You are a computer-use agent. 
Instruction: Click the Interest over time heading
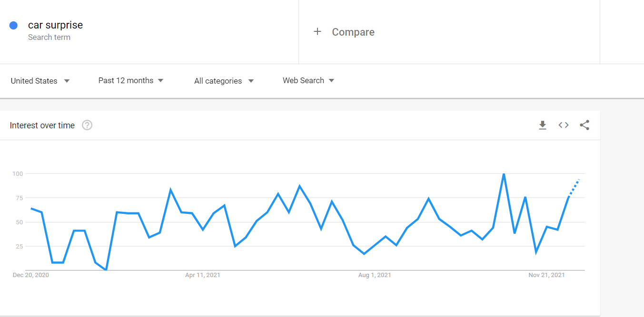tap(42, 125)
